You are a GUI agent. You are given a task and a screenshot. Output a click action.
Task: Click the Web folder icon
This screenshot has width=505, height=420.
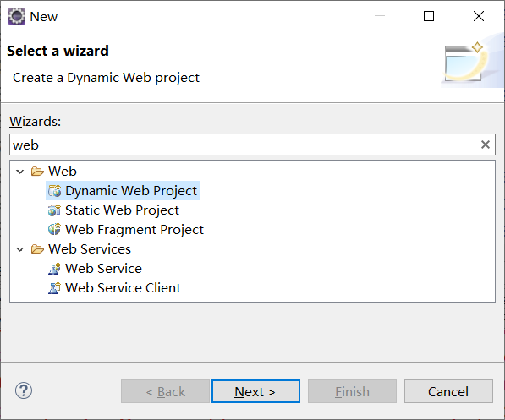37,172
